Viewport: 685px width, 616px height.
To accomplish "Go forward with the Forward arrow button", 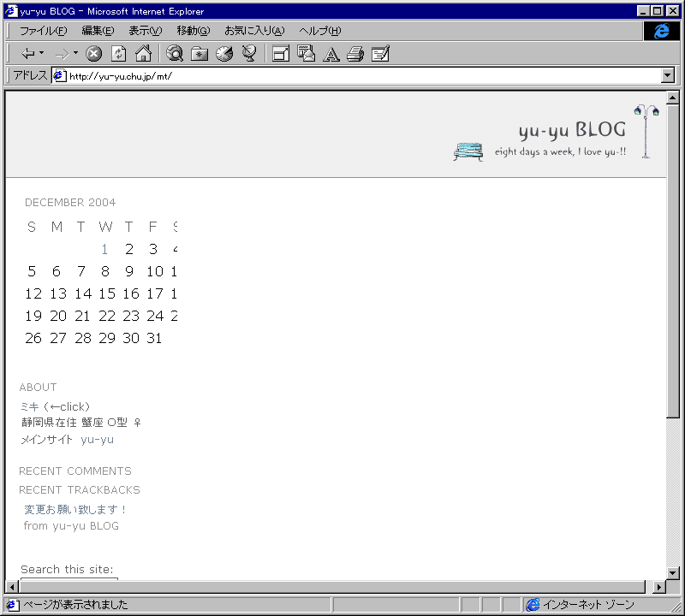I will [x=63, y=54].
